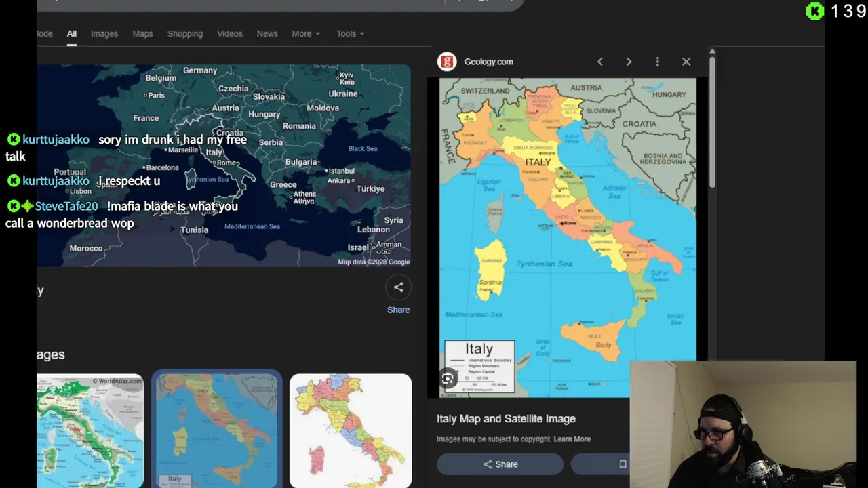Open the Videos search tab

click(x=230, y=33)
